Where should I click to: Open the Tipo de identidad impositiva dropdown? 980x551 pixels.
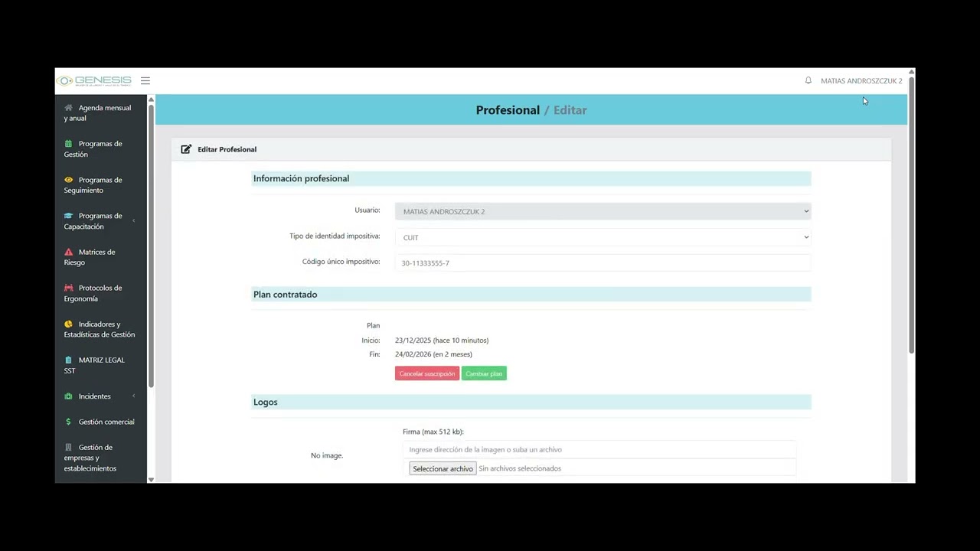[603, 237]
